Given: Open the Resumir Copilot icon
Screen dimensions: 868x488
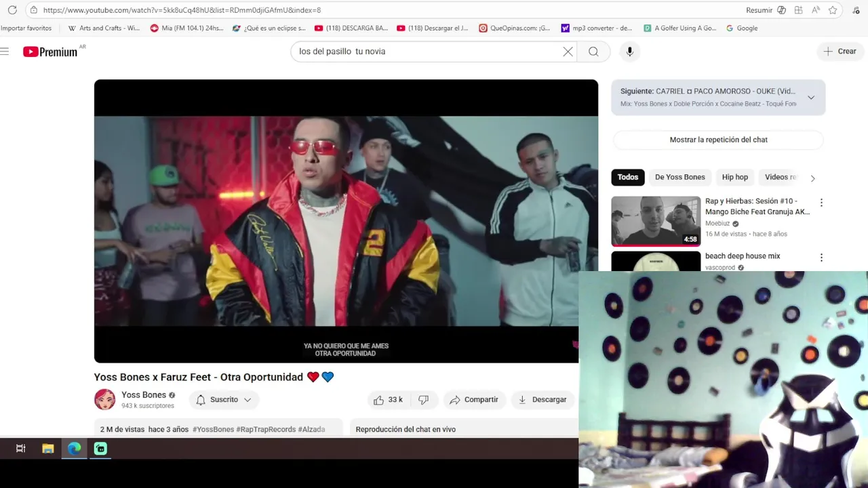Looking at the screenshot, I should [781, 10].
